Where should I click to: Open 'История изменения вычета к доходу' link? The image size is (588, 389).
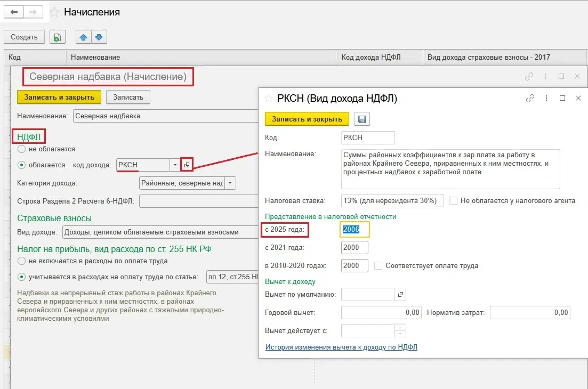click(x=341, y=347)
